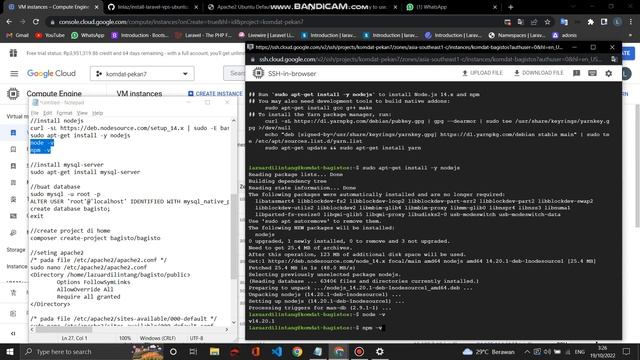Screen dimensions: 640x360
Task: Open a new Chrome tab
Action: (511, 7)
